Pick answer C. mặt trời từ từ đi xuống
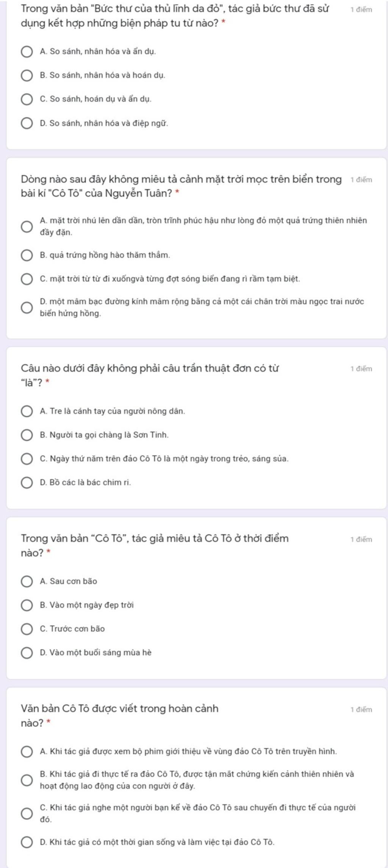Viewport: 388px width, 868px height. coord(27,279)
